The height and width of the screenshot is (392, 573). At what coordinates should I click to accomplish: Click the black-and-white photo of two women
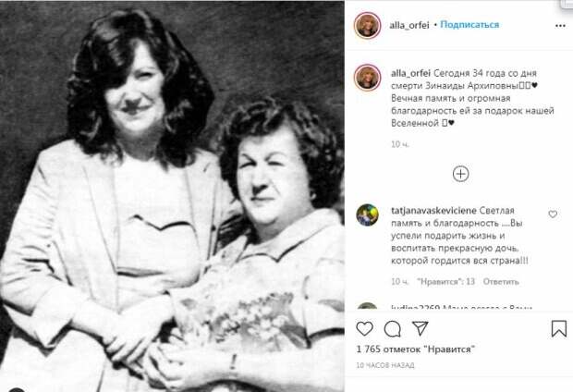click(x=172, y=196)
